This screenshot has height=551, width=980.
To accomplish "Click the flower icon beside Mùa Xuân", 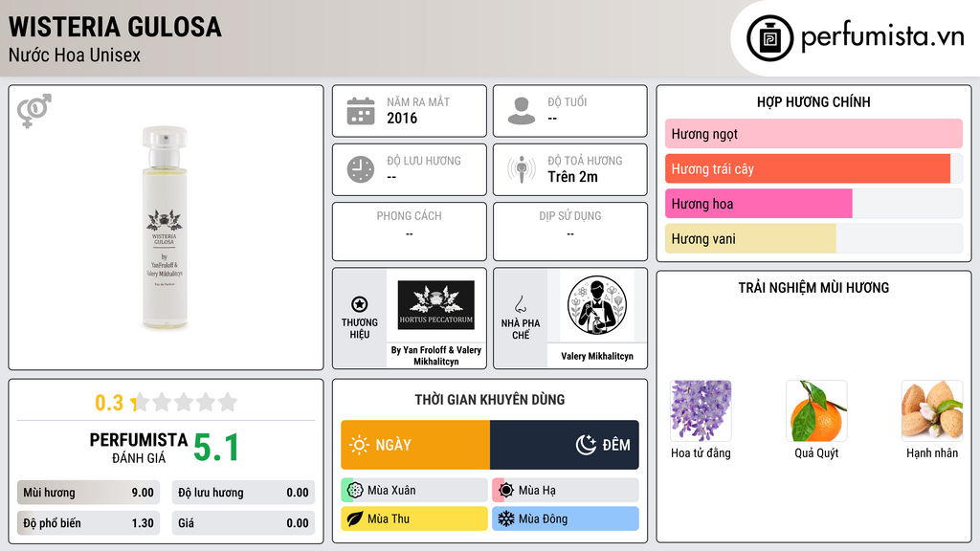I will (x=355, y=491).
